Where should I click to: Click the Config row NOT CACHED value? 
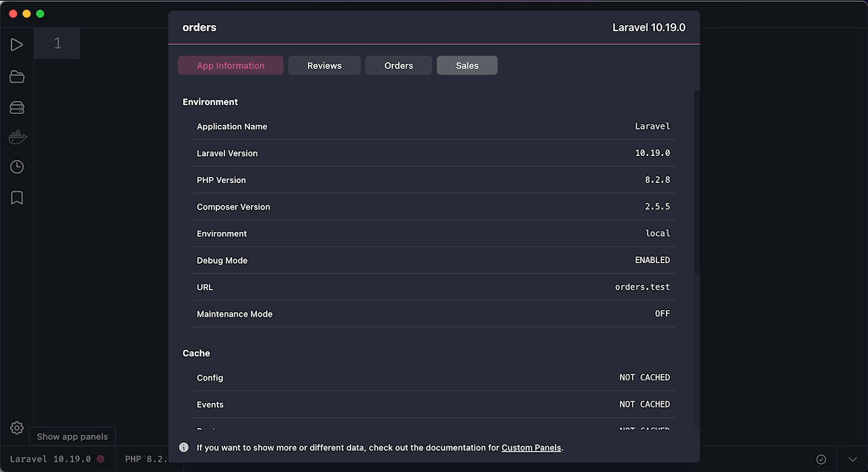pos(644,377)
